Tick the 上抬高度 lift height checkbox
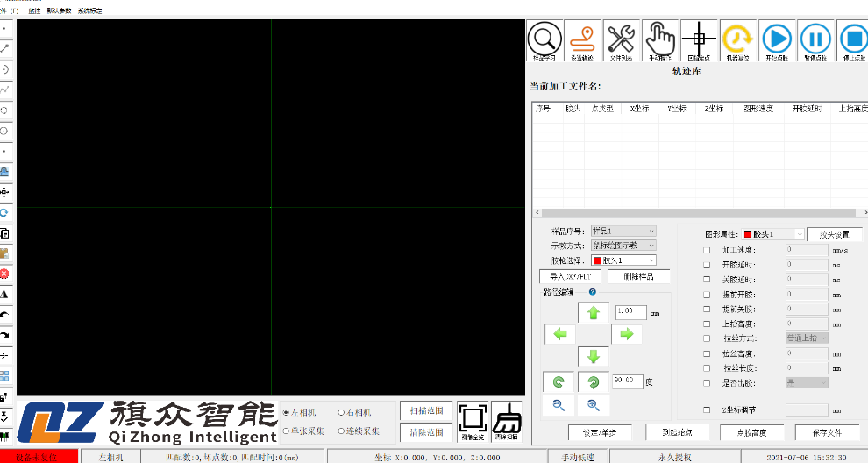 (707, 324)
